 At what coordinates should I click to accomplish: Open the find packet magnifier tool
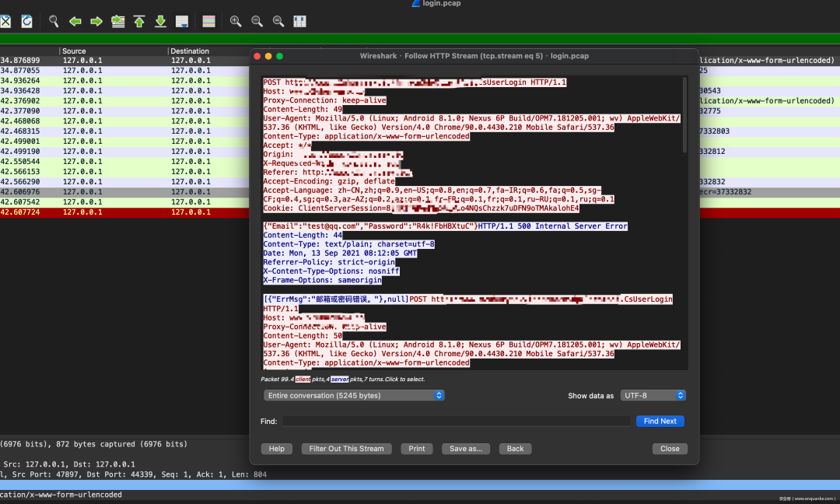click(54, 22)
